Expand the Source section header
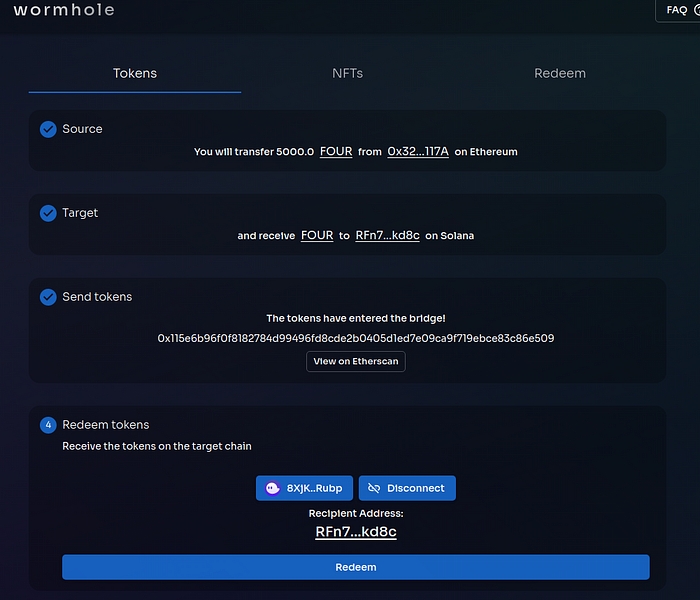 (x=82, y=129)
